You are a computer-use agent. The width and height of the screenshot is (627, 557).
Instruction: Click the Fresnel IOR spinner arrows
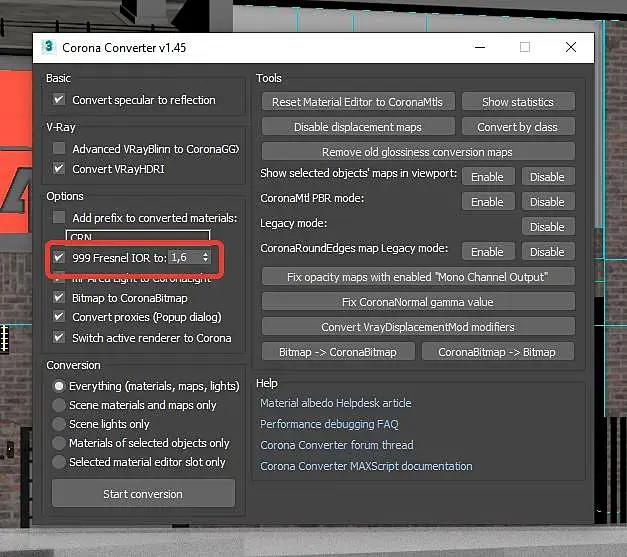click(x=206, y=258)
